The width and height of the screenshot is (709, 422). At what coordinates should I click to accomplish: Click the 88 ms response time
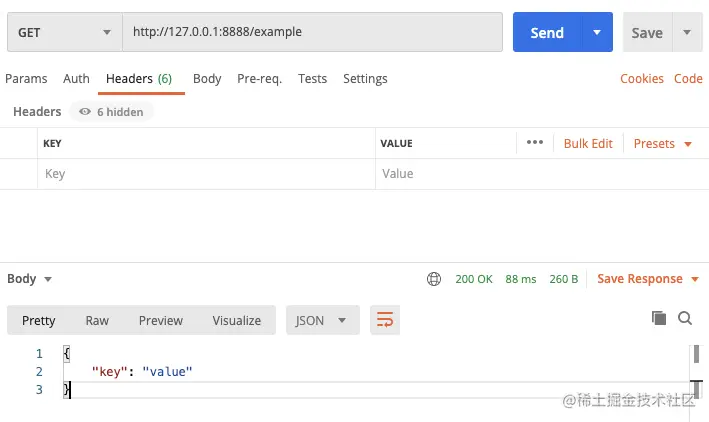(x=521, y=279)
